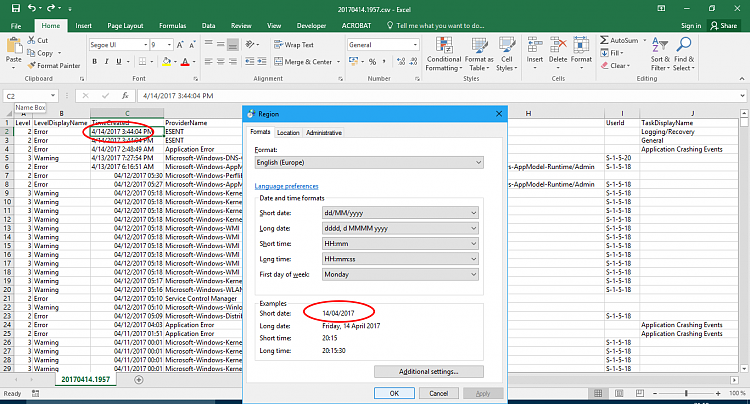The height and width of the screenshot is (404, 750).
Task: Click the Insert Function fx icon
Action: 125,96
